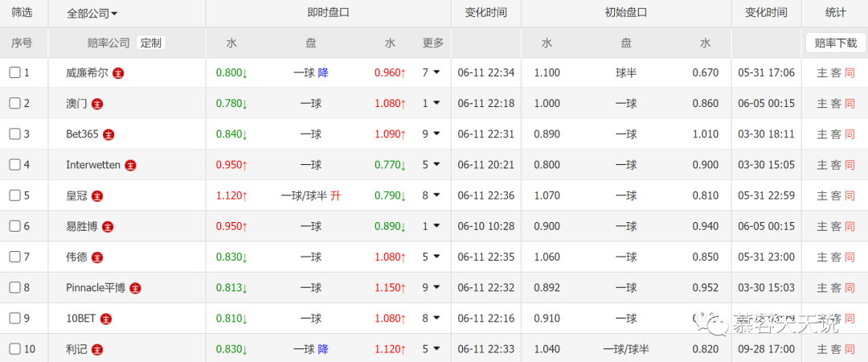Click the company name Pinnacle平博
This screenshot has width=868, height=362.
pos(96,288)
